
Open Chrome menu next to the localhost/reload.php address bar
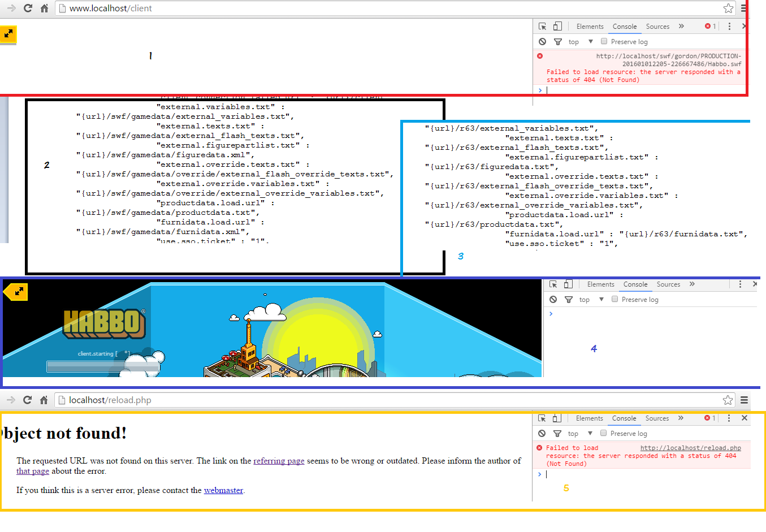(x=744, y=400)
